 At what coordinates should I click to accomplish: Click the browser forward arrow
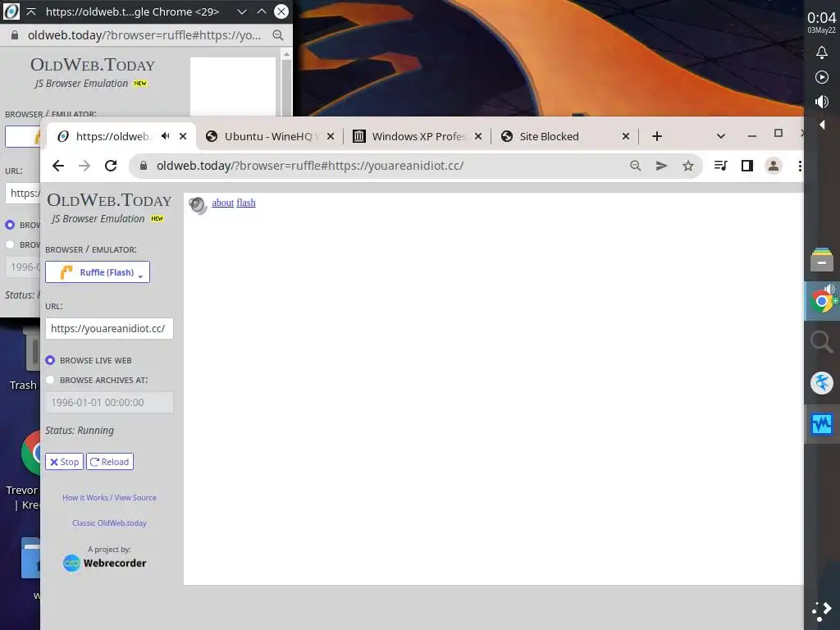pos(84,166)
